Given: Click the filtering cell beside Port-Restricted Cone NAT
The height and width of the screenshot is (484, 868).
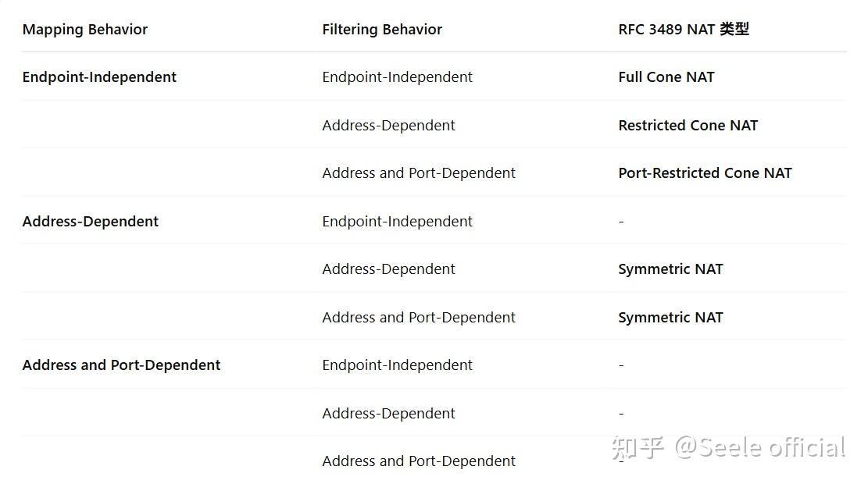Looking at the screenshot, I should tap(419, 173).
